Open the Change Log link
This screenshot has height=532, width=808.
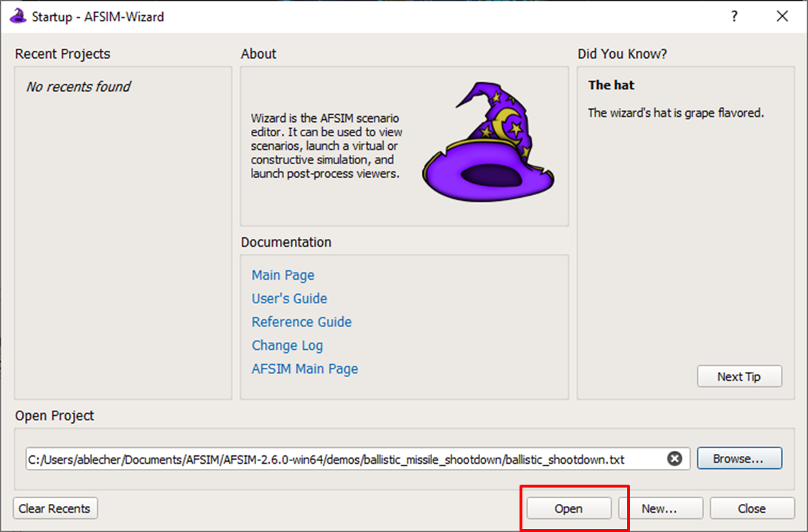pyautogui.click(x=287, y=345)
